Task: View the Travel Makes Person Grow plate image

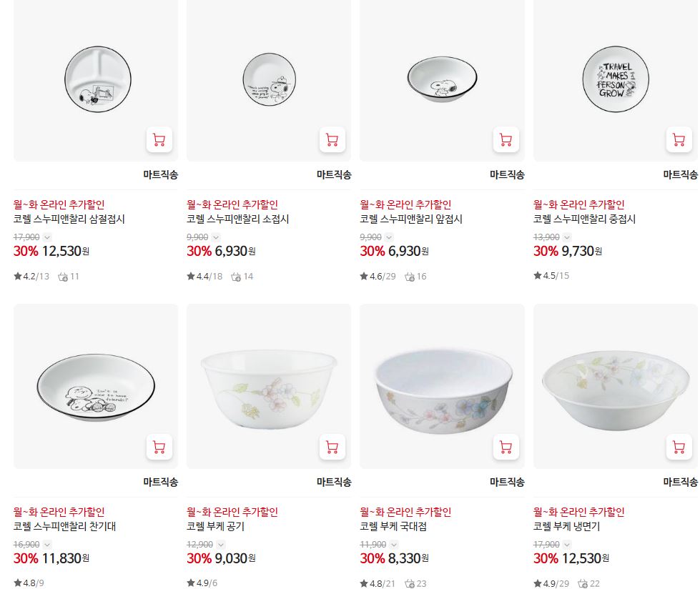Action: (x=616, y=79)
